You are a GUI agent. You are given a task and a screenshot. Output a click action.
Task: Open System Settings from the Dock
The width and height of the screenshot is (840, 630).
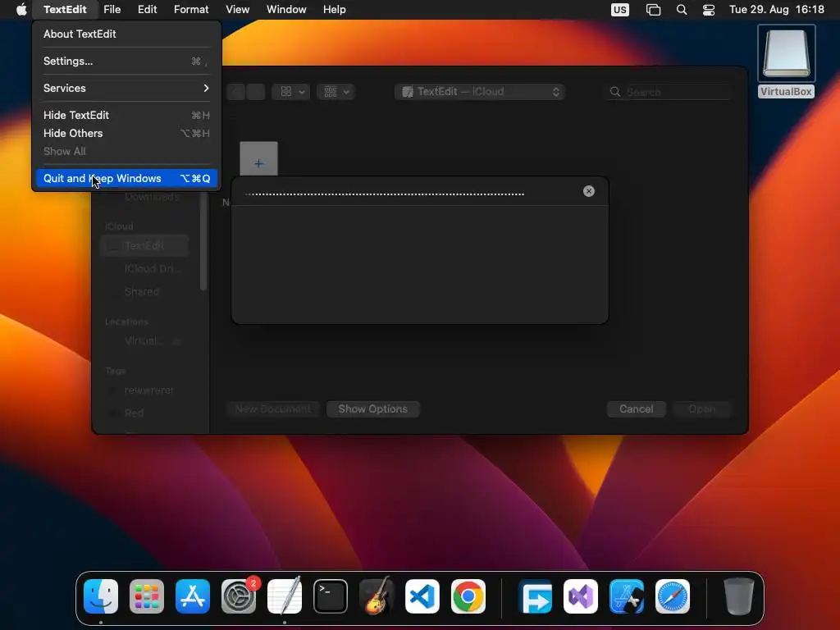click(x=239, y=596)
